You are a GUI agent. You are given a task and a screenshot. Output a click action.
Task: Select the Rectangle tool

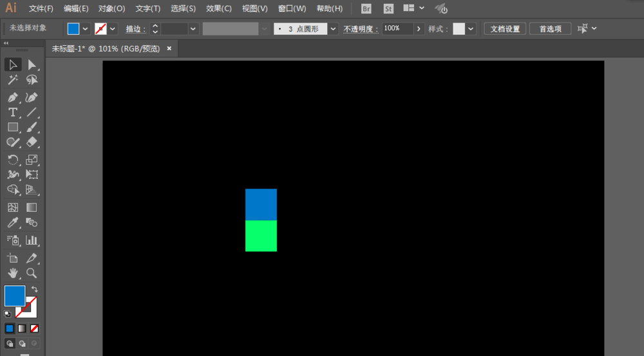click(13, 127)
